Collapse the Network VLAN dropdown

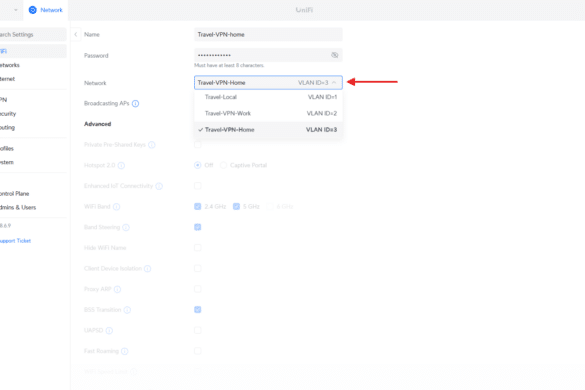point(334,82)
